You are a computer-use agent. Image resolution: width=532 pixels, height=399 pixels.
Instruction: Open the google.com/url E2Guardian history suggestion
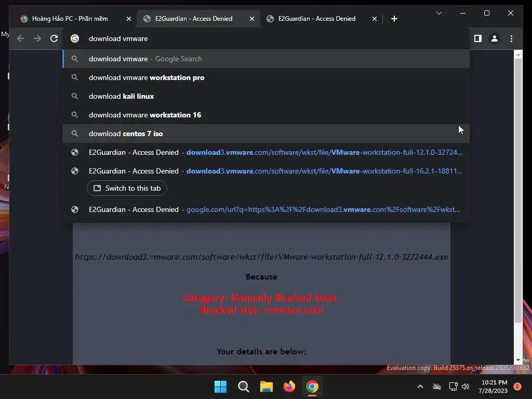pos(266,210)
